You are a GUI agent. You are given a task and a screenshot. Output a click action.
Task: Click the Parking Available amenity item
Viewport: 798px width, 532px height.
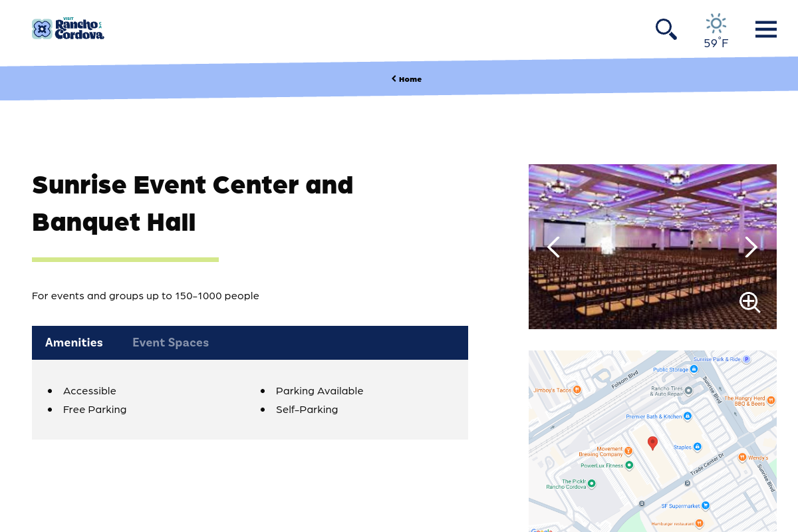(320, 391)
